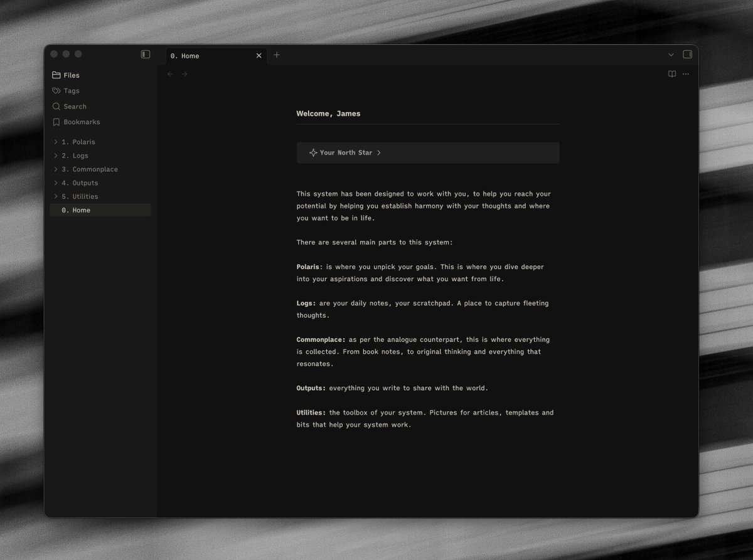753x560 pixels.
Task: Click the star icon in the callout
Action: point(313,152)
